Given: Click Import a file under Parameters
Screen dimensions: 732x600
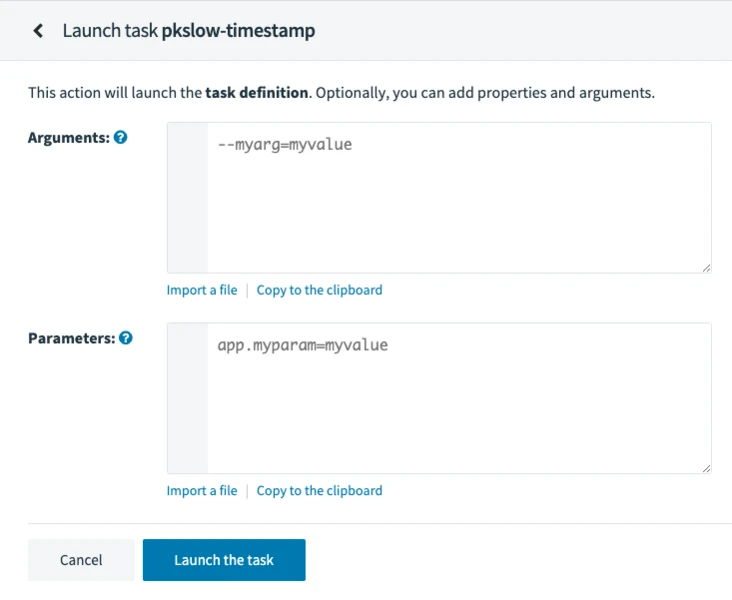Looking at the screenshot, I should coord(202,491).
